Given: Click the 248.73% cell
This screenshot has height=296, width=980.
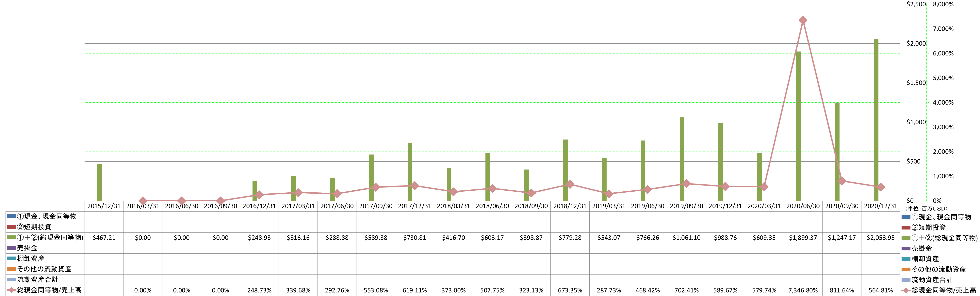Looking at the screenshot, I should pos(259,290).
